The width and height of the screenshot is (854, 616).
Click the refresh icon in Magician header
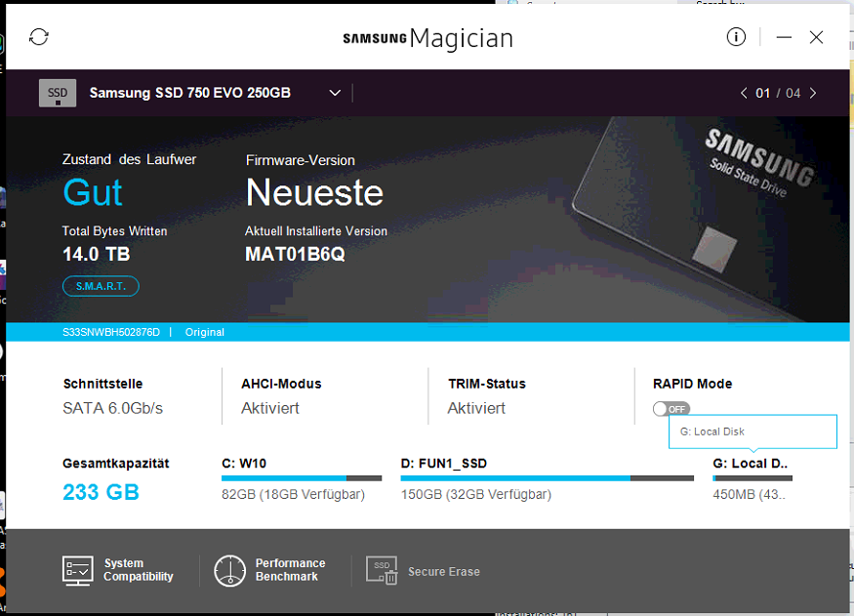pos(39,37)
